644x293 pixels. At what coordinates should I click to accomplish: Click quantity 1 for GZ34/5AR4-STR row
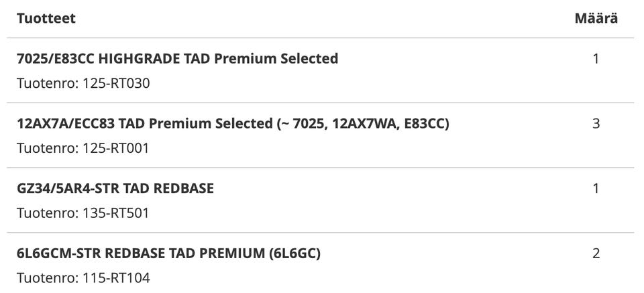pos(596,189)
